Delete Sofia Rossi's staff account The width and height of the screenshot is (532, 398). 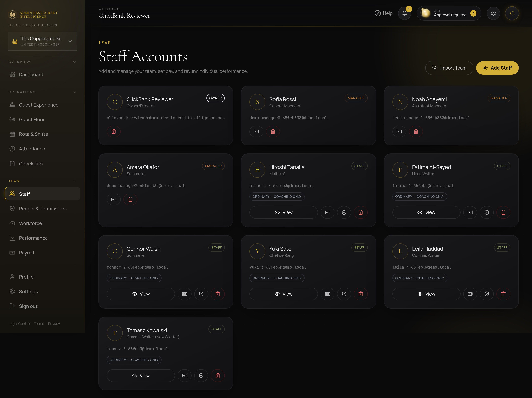tap(273, 132)
